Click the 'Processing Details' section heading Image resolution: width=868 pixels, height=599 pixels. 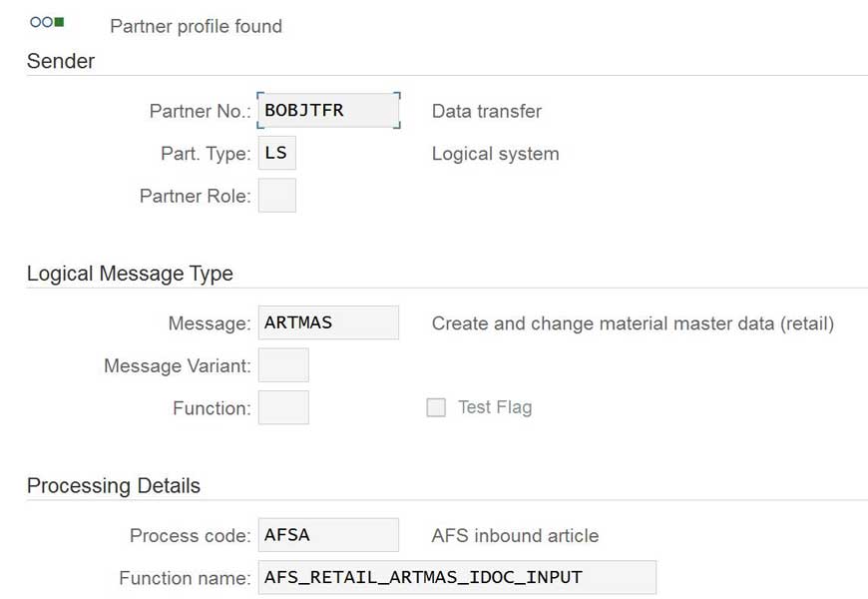tap(114, 486)
